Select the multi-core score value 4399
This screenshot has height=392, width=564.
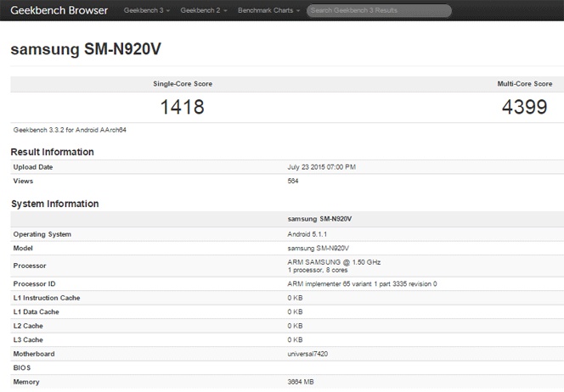coord(525,107)
